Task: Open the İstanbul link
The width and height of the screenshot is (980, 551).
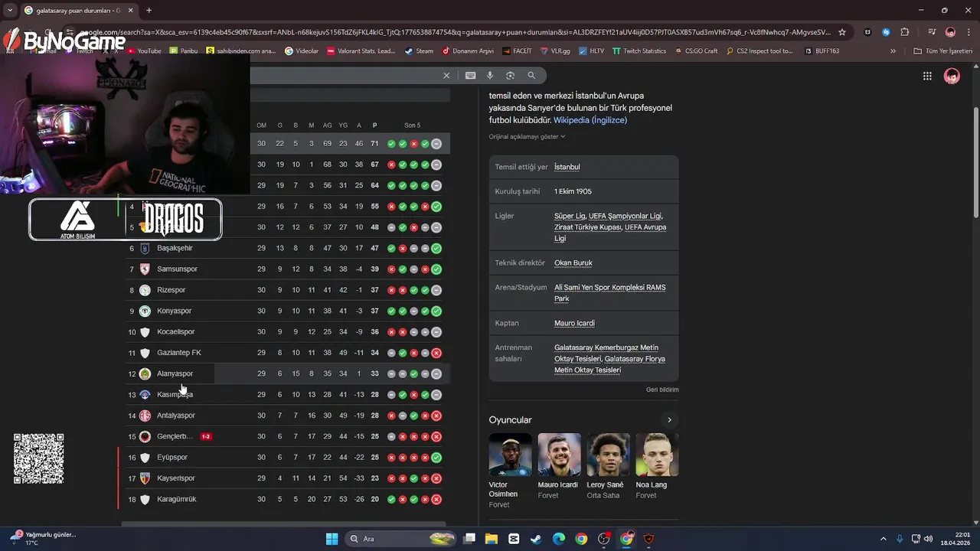Action: (567, 167)
